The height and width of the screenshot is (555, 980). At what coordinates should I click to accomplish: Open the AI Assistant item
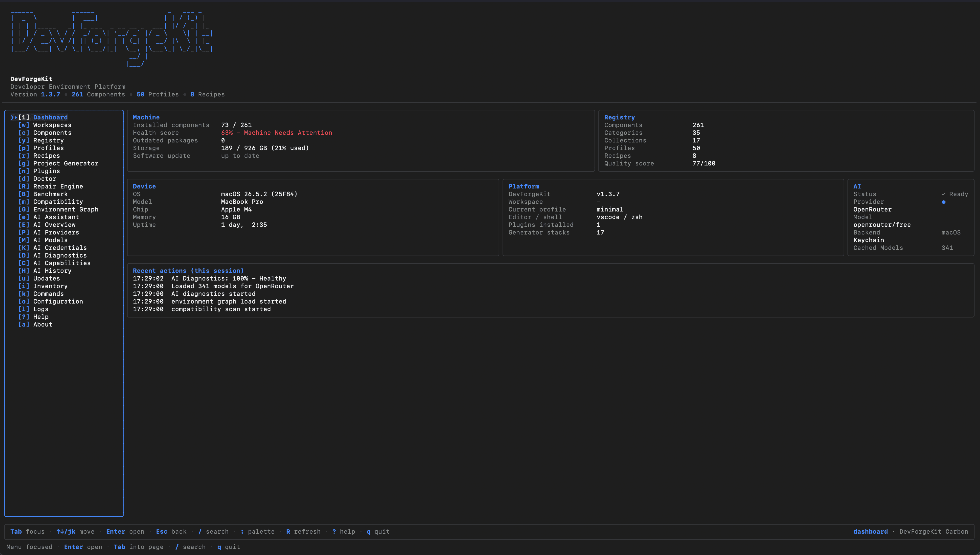coord(48,217)
